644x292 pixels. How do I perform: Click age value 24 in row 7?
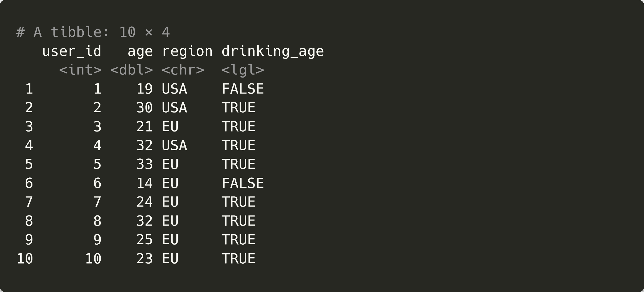click(x=145, y=202)
